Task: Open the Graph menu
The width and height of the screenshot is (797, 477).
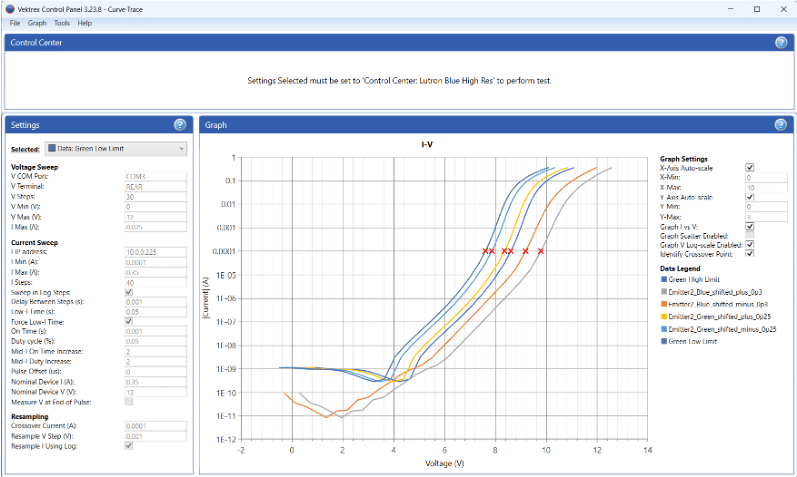Action: [x=37, y=22]
